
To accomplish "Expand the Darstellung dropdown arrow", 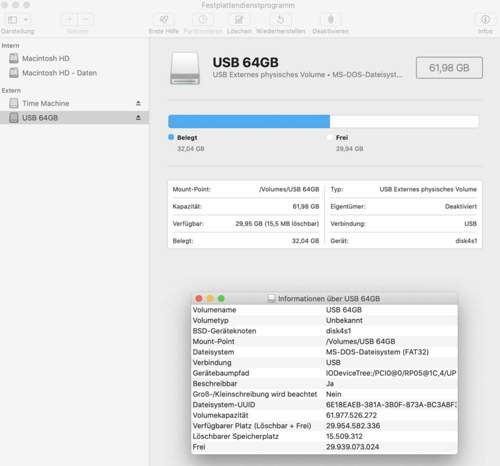I will pyautogui.click(x=26, y=20).
